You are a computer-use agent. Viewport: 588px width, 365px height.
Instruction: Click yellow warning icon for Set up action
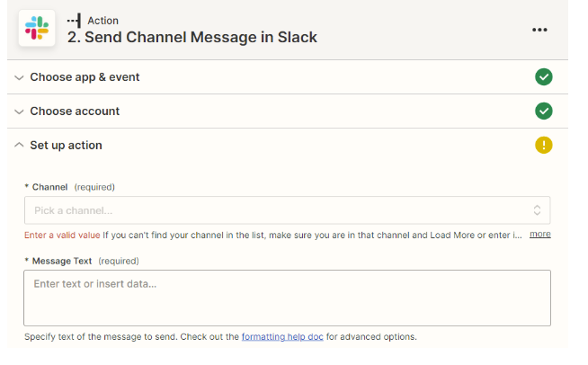tap(543, 145)
